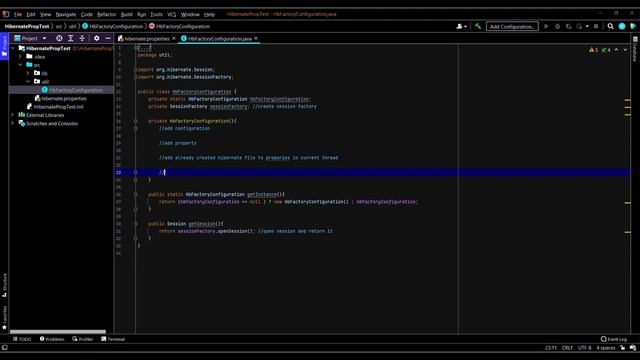Fold the getInstance method gutter marker
Viewport: 640px width, 360px height.
pyautogui.click(x=136, y=194)
